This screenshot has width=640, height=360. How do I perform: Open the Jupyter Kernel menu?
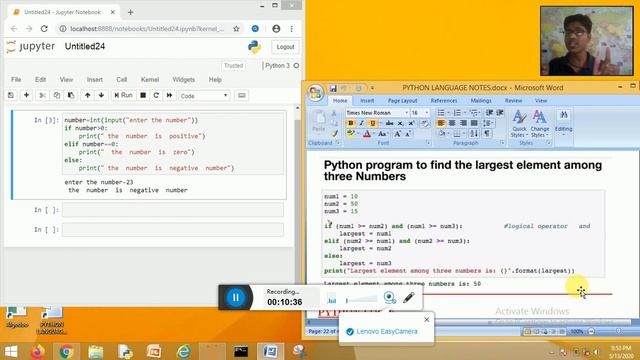[149, 80]
